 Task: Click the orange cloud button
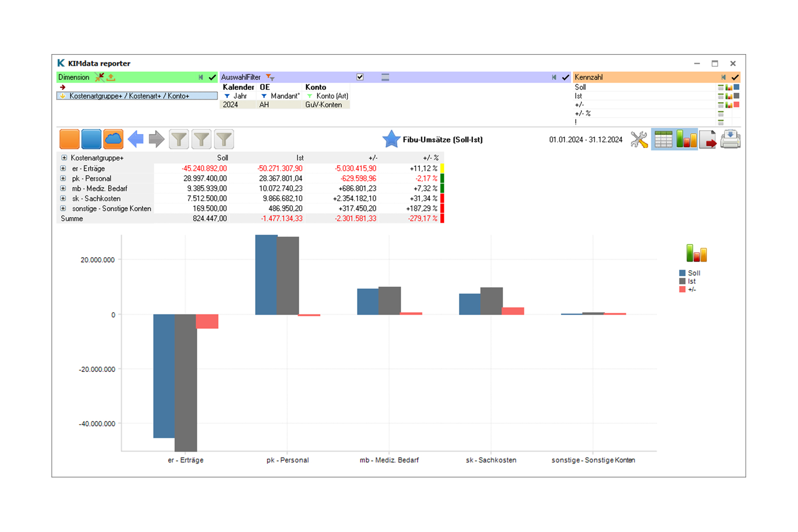point(113,139)
